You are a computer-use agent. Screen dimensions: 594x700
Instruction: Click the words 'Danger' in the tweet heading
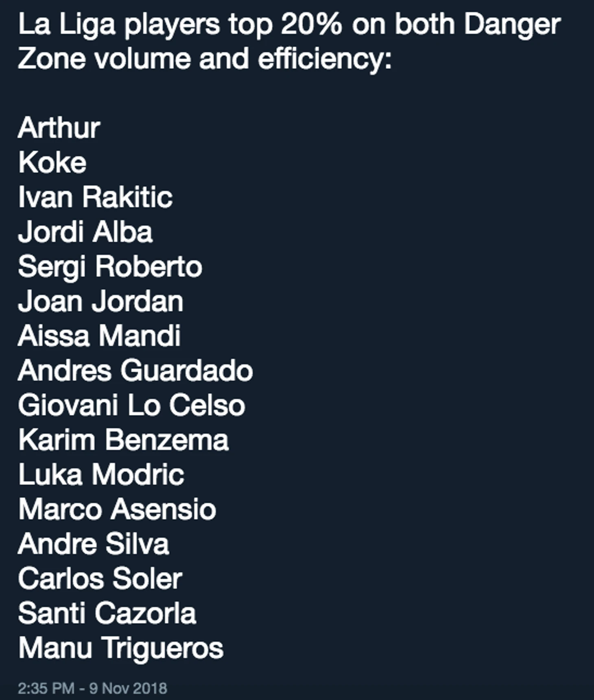tap(512, 24)
